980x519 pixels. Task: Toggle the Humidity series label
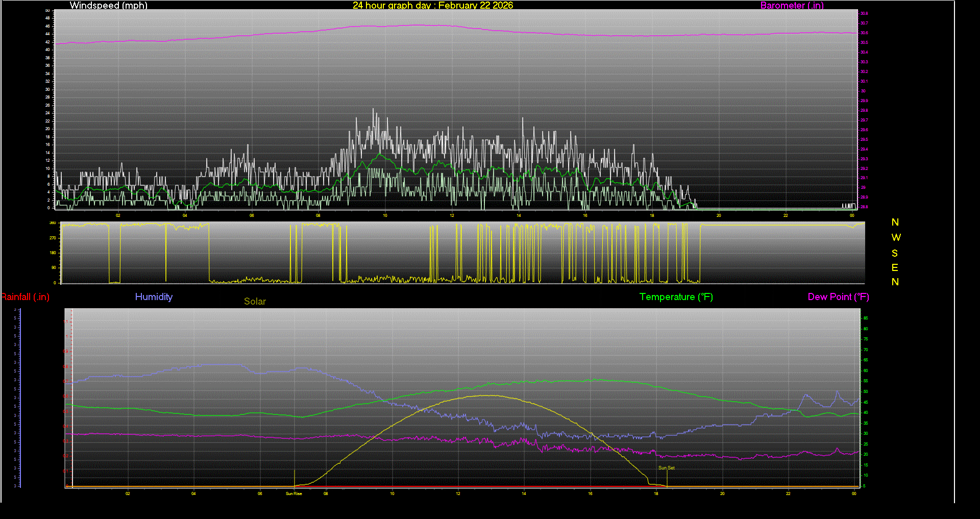[154, 296]
